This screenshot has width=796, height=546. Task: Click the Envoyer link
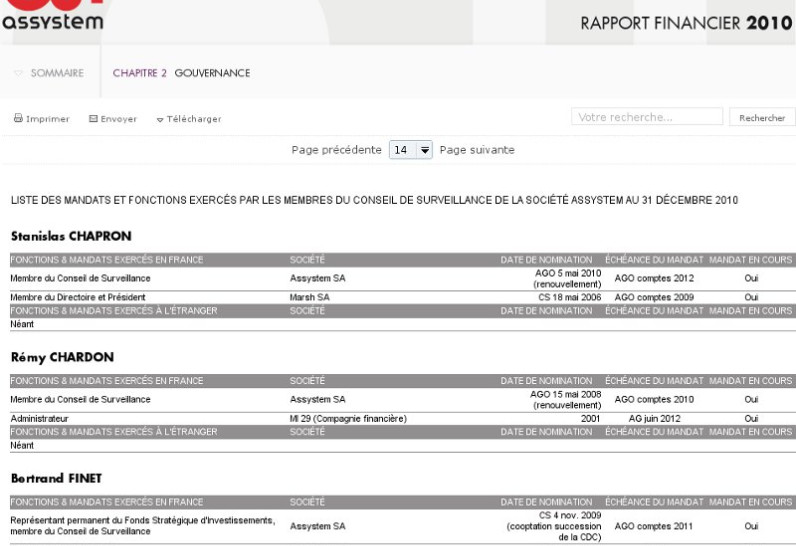pos(119,119)
